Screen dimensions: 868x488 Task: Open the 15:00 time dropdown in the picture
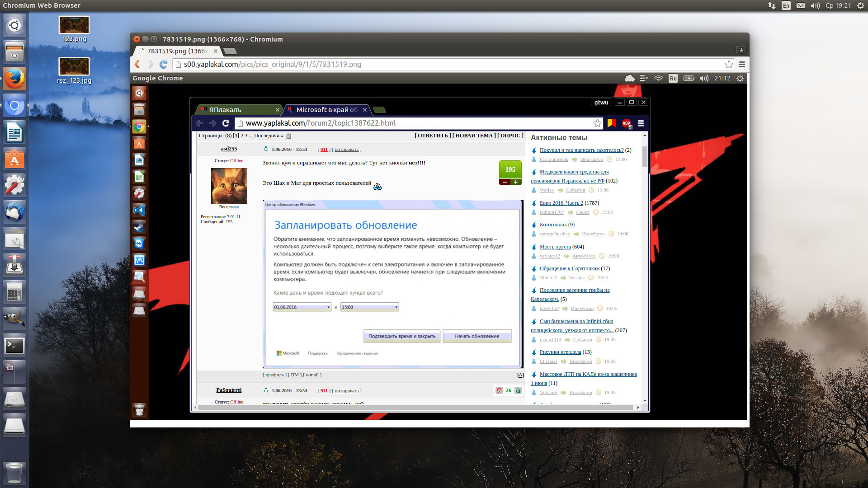[x=370, y=307]
